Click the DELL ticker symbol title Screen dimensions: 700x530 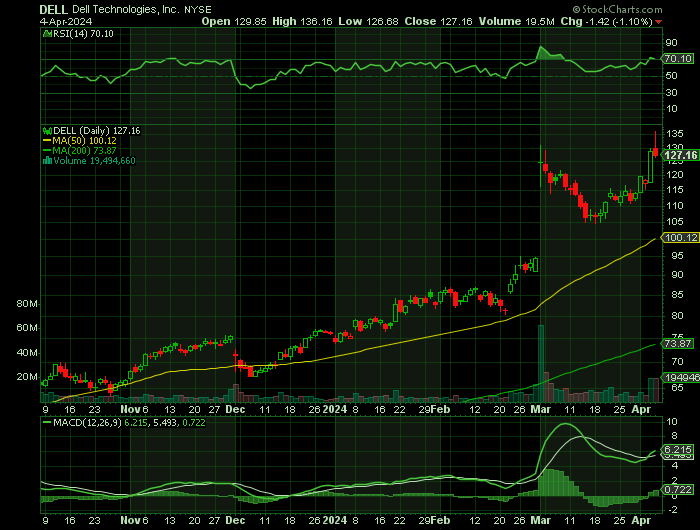click(54, 9)
